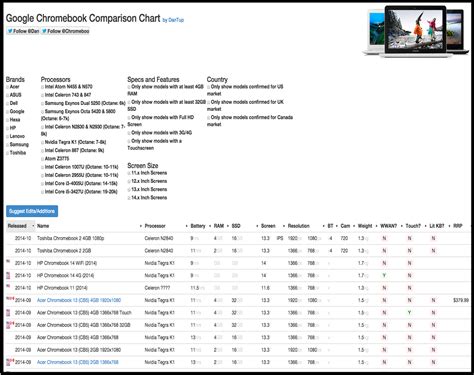Check the Samsung brand checkbox
The width and height of the screenshot is (474, 375).
(7, 145)
